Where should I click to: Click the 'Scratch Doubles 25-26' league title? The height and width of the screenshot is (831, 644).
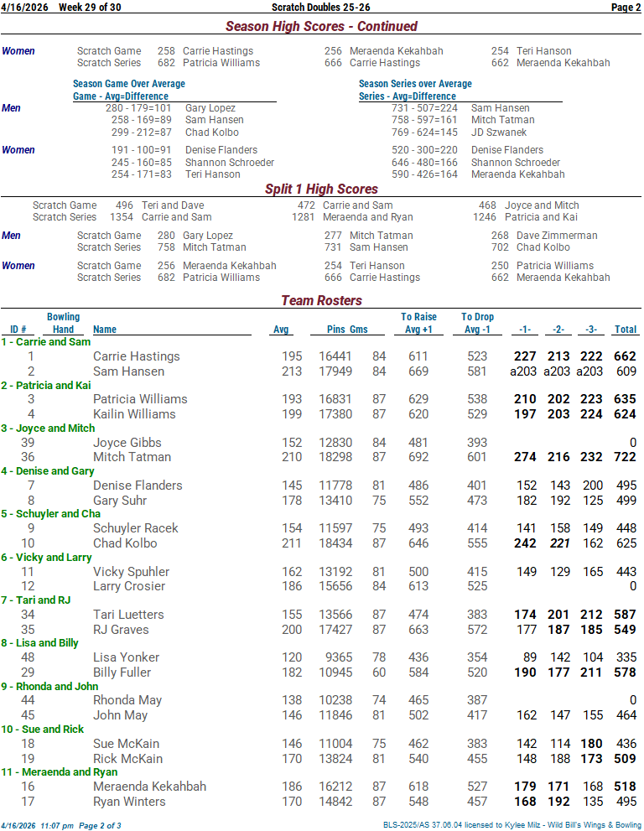pos(320,8)
